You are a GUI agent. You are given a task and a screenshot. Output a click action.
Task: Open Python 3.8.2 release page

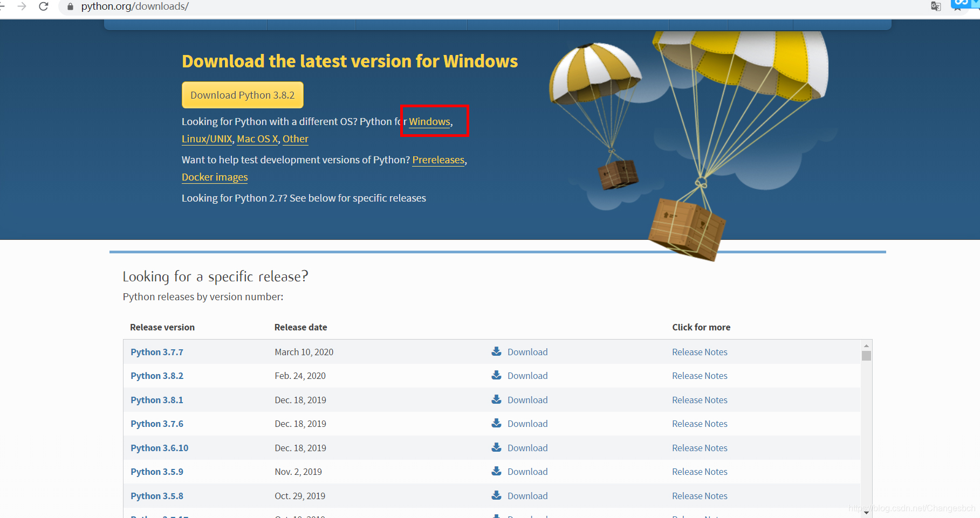(x=157, y=376)
